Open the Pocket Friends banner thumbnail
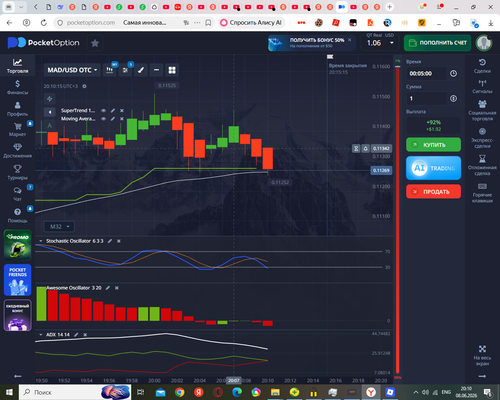 pos(18,280)
